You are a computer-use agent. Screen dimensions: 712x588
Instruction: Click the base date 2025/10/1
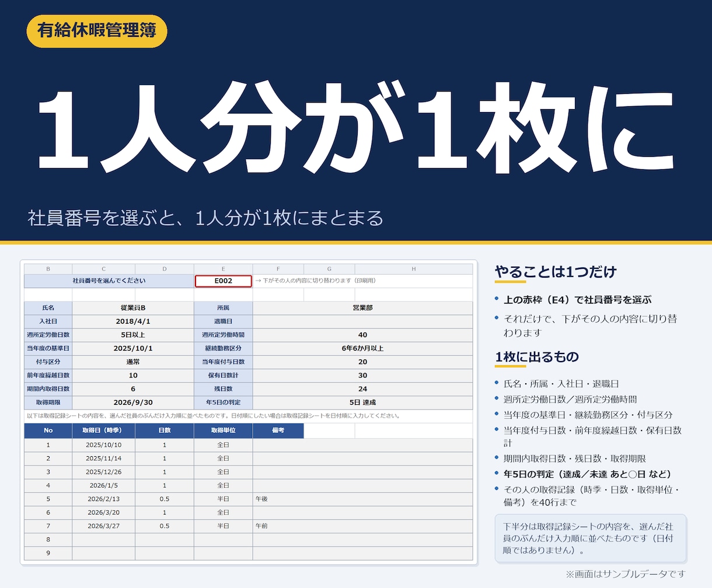pos(133,348)
